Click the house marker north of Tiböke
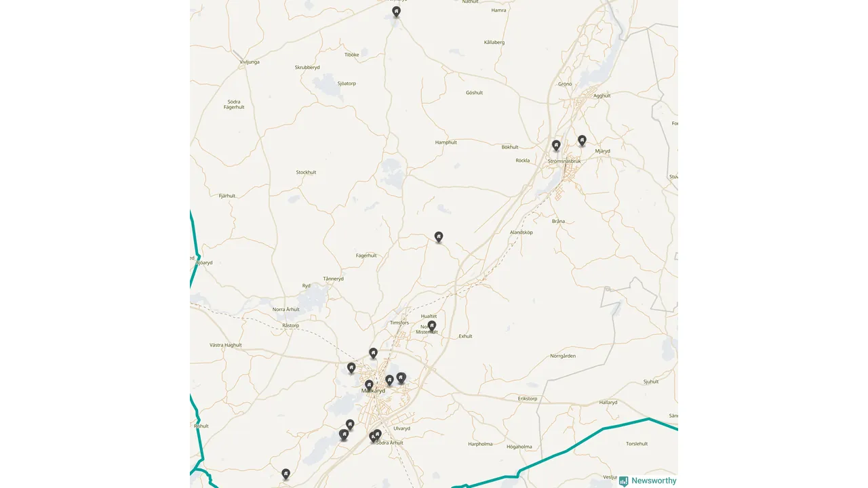 [396, 12]
